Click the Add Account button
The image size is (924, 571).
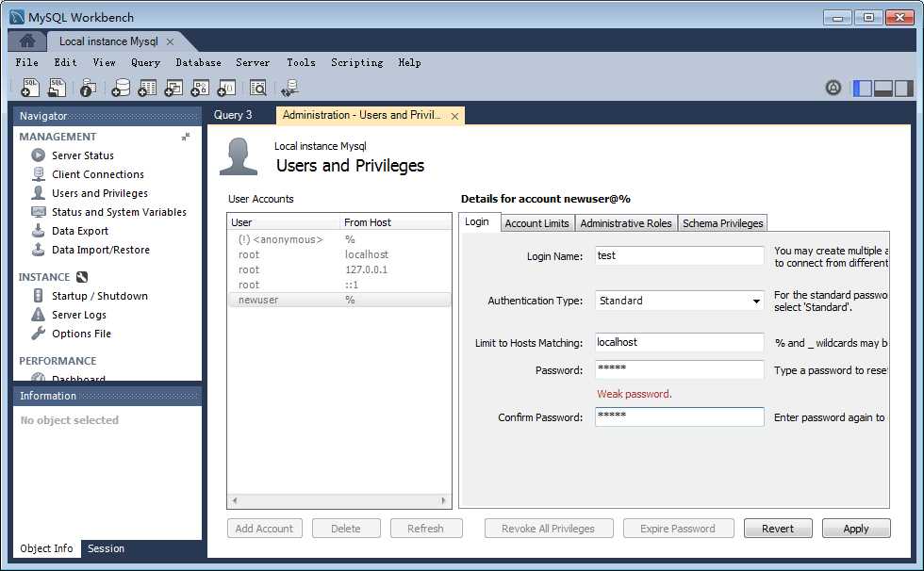264,529
